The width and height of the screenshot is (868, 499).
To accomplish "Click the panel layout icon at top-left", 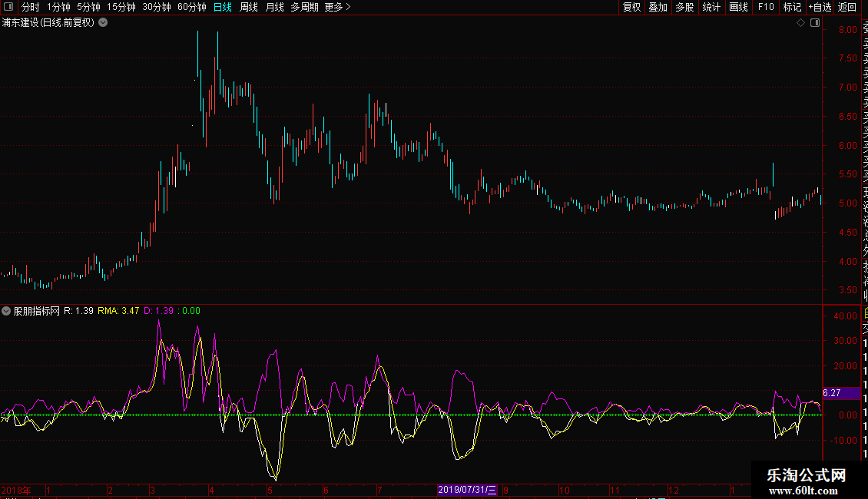I will point(8,7).
